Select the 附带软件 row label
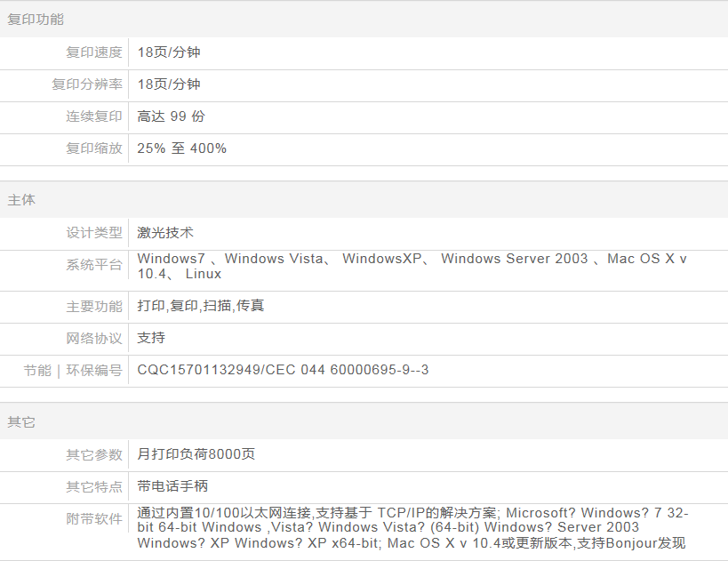 pos(94,518)
